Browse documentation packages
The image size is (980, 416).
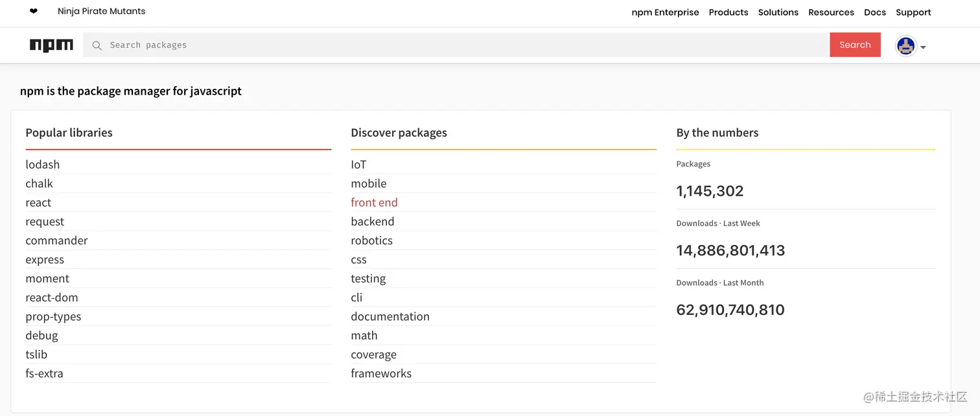coord(390,316)
